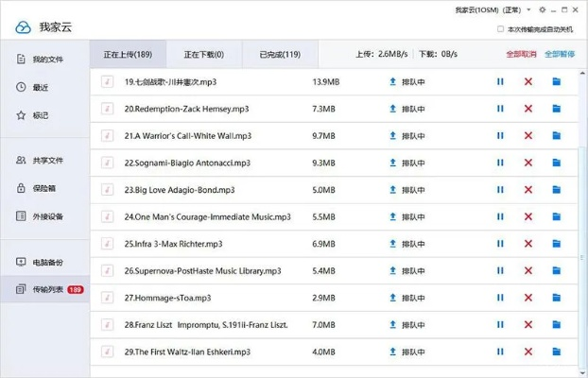
Task: Switch to 正在下载(0) tab
Action: coord(205,55)
